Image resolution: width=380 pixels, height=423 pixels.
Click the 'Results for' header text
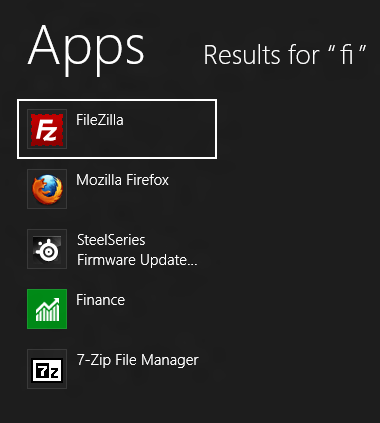point(262,55)
